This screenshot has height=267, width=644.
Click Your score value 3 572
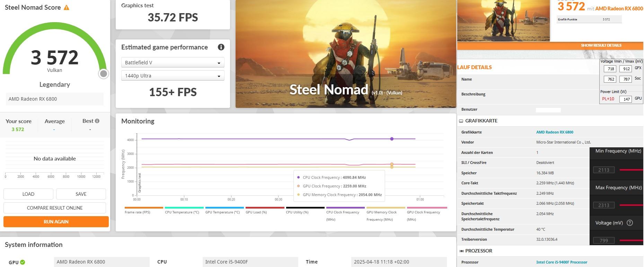[x=18, y=129]
